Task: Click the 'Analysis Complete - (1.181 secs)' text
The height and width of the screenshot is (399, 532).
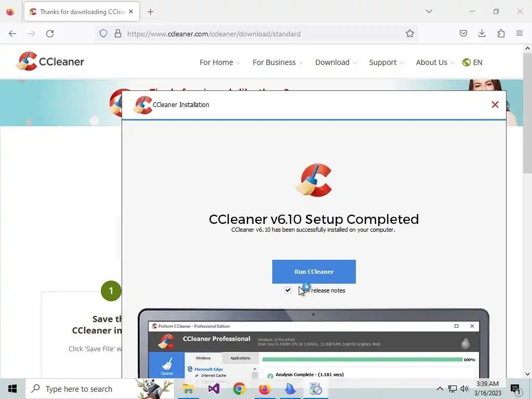Action: coord(310,375)
